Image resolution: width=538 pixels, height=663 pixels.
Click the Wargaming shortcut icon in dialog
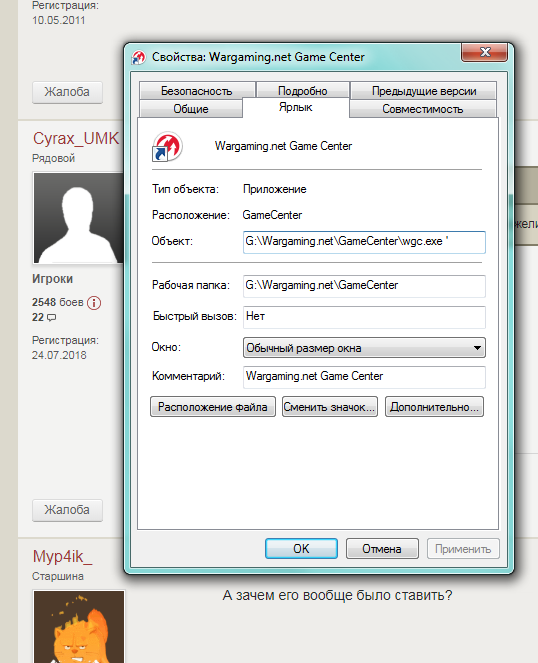pos(167,146)
